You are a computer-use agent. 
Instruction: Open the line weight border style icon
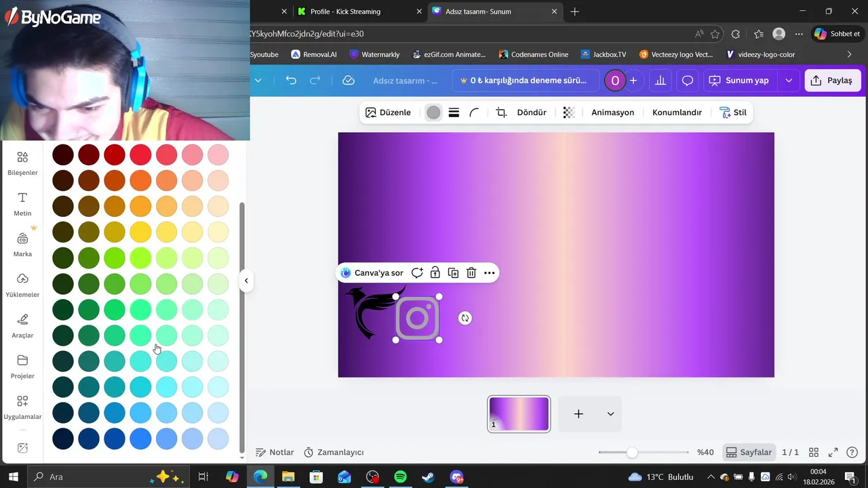(454, 113)
